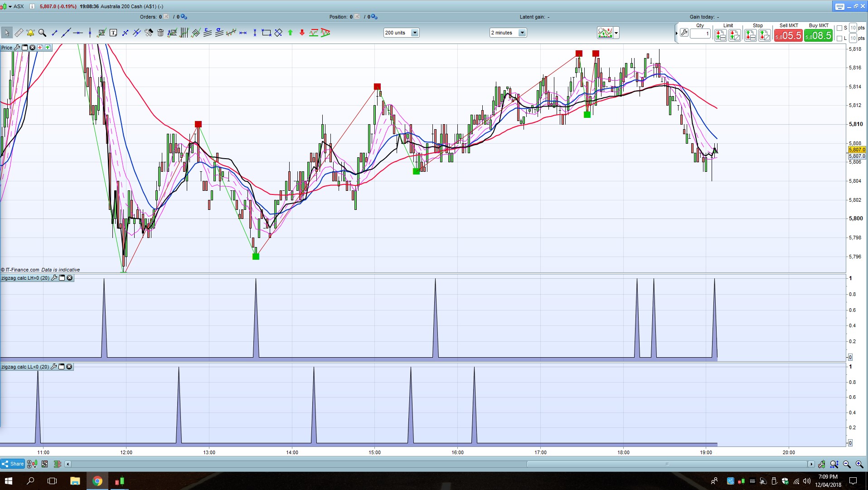Close the Price panel indicator
The image size is (868, 490).
click(32, 47)
